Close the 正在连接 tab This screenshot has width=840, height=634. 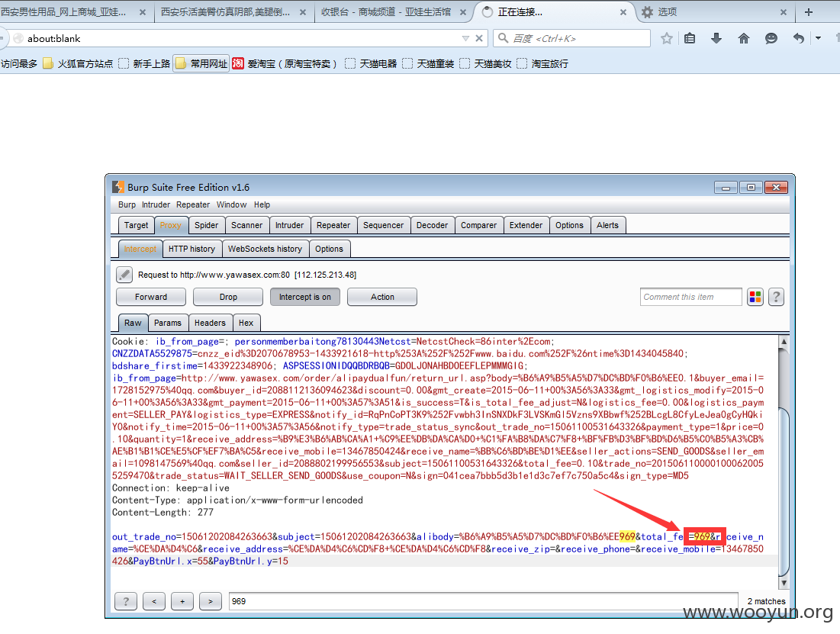[x=623, y=11]
